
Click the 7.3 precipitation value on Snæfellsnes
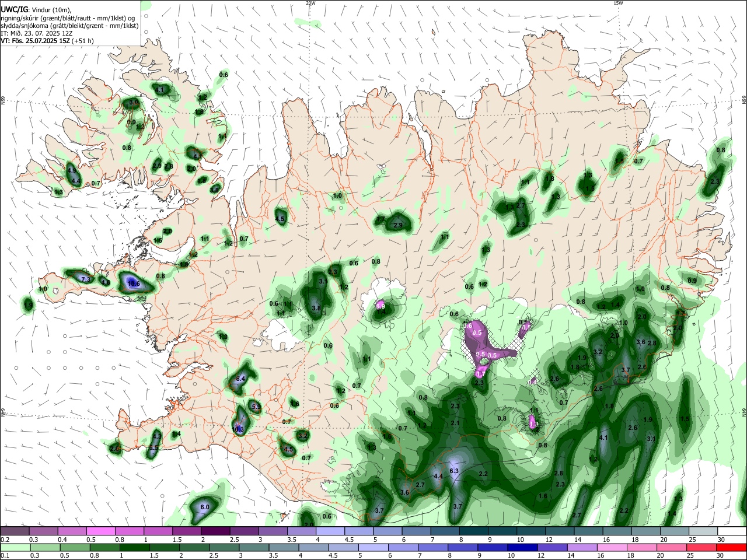point(86,279)
